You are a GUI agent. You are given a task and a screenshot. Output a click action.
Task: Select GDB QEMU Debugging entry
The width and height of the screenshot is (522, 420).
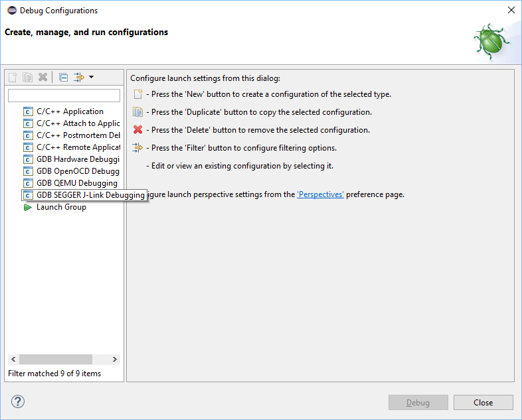(x=70, y=183)
